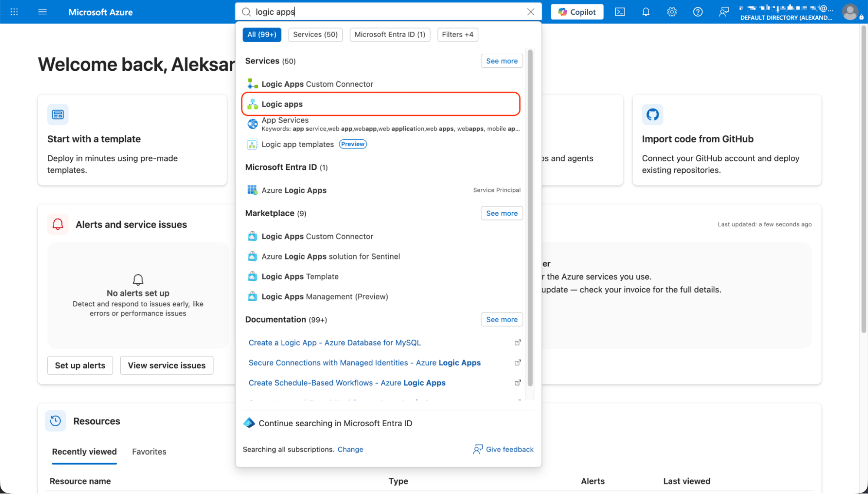Open the hamburger portal menu

(x=42, y=12)
